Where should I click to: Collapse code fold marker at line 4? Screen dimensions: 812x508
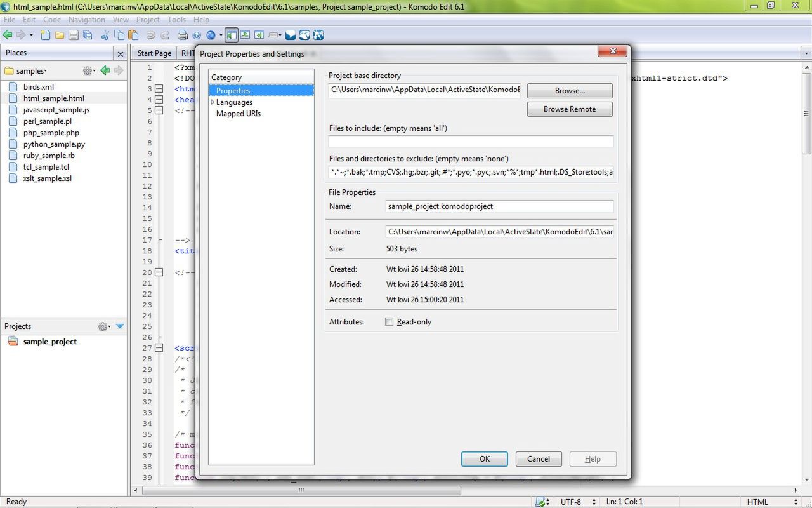(159, 100)
